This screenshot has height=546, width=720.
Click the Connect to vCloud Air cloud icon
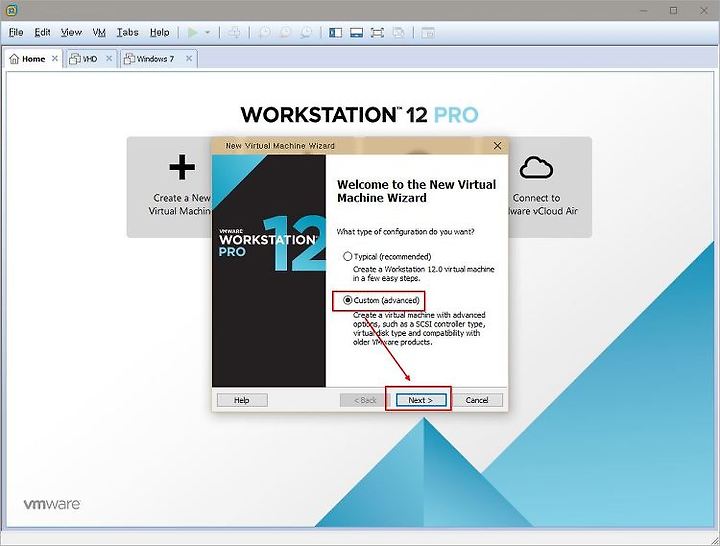click(536, 167)
